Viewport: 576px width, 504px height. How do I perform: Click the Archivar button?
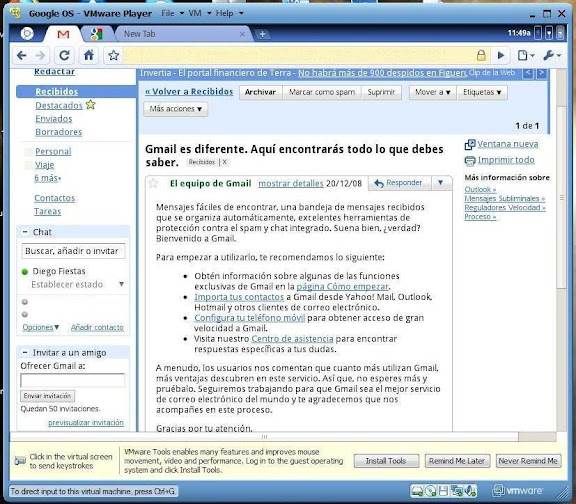pyautogui.click(x=260, y=92)
